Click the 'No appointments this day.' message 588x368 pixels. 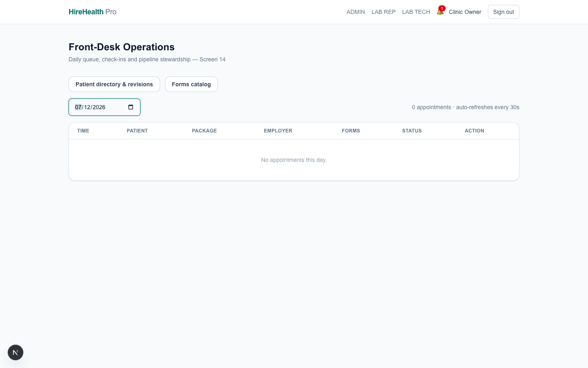pyautogui.click(x=294, y=160)
